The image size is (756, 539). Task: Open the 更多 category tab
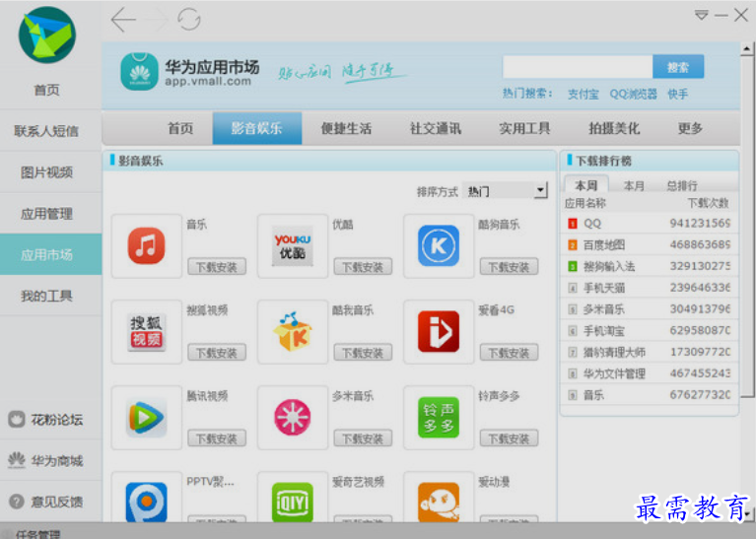click(x=690, y=128)
